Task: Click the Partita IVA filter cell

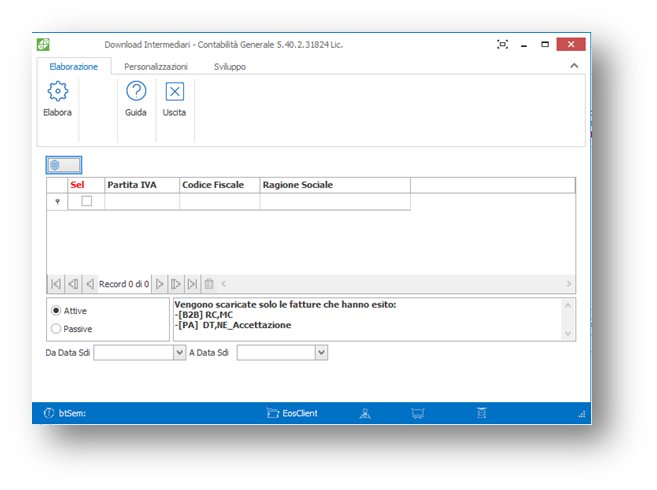Action: pyautogui.click(x=142, y=201)
